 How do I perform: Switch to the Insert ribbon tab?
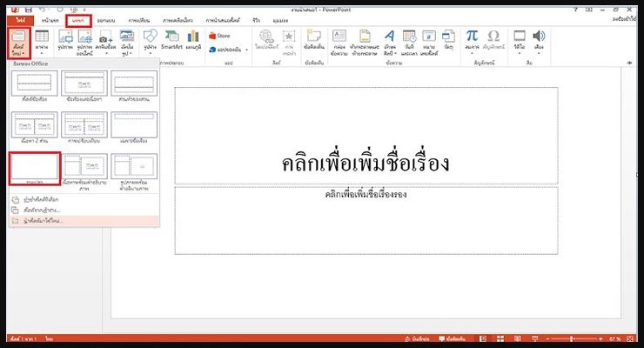(x=77, y=18)
